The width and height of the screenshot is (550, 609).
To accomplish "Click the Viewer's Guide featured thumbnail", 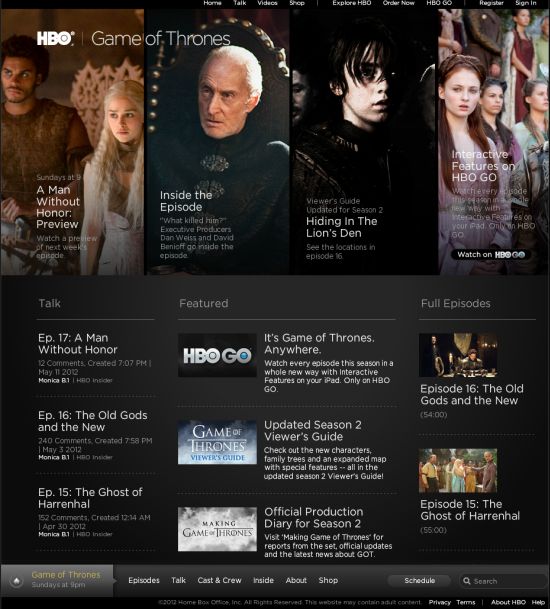I will [217, 442].
